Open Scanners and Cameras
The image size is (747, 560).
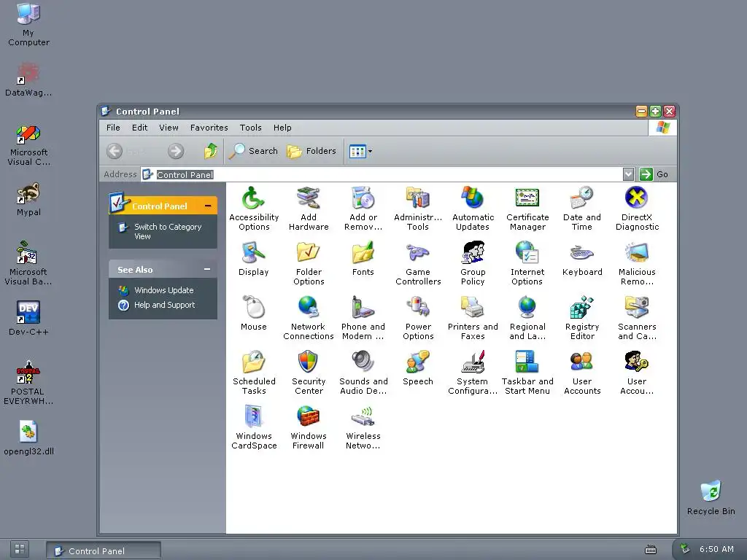(636, 318)
